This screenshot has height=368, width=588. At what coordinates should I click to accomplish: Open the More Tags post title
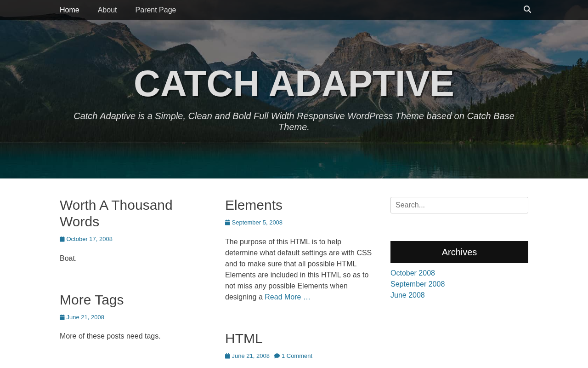click(x=92, y=300)
